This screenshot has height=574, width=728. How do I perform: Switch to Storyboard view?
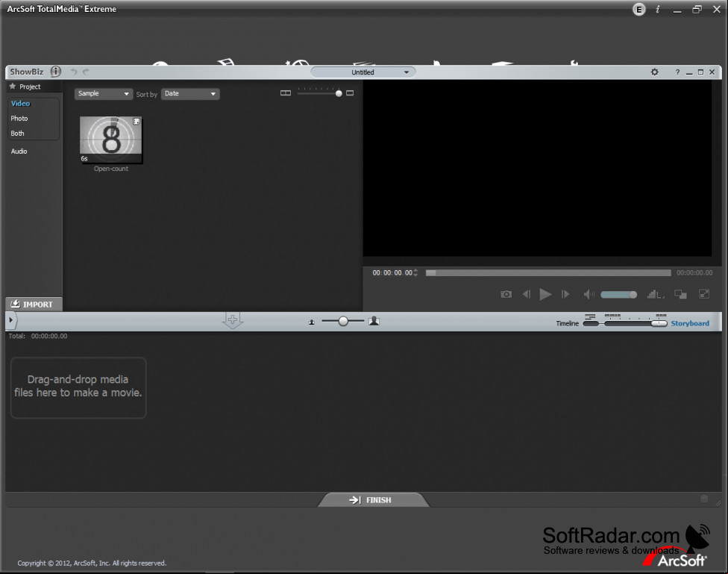pyautogui.click(x=690, y=323)
